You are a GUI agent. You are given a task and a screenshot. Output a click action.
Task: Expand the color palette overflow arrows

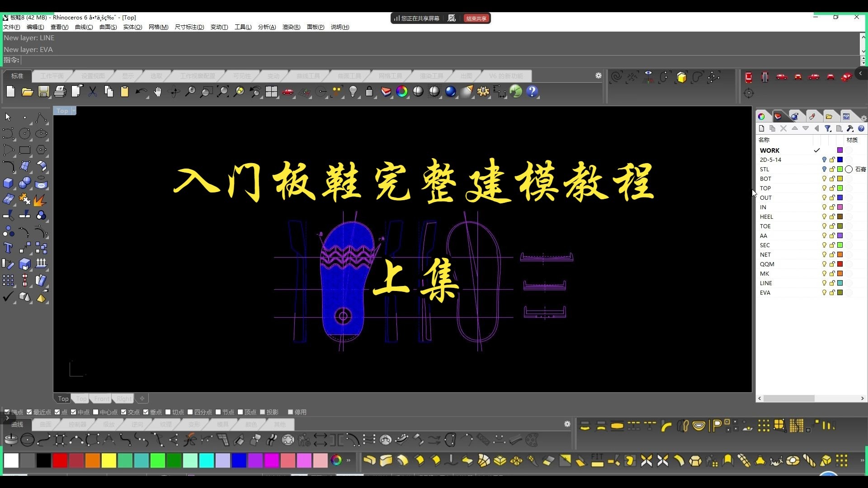point(349,460)
